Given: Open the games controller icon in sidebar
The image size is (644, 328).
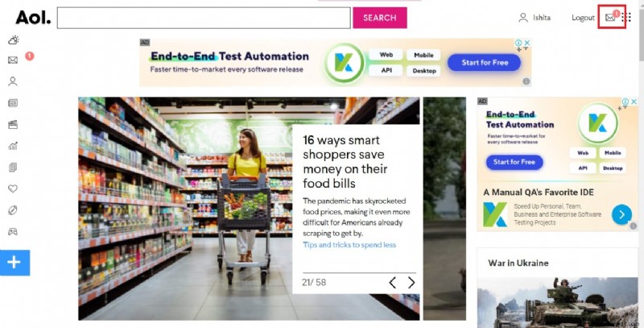Looking at the screenshot, I should 13,232.
